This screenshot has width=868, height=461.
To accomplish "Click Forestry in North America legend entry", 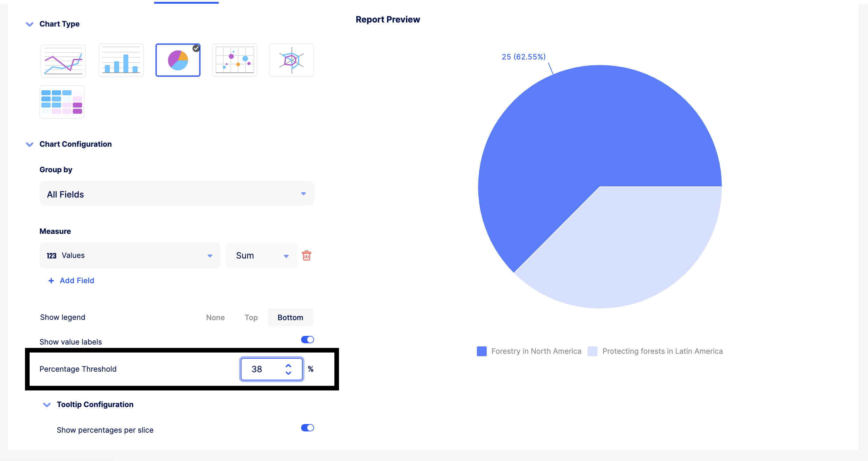I will click(536, 351).
